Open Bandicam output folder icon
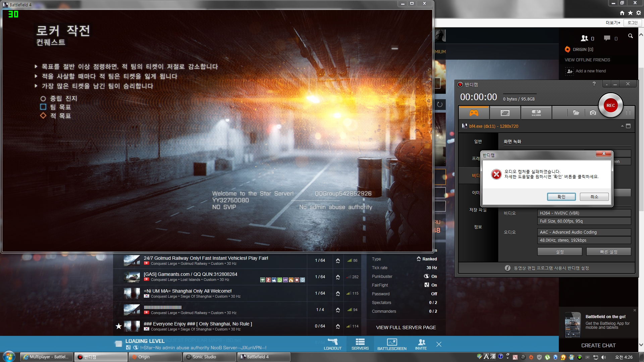The width and height of the screenshot is (644, 362). click(576, 113)
